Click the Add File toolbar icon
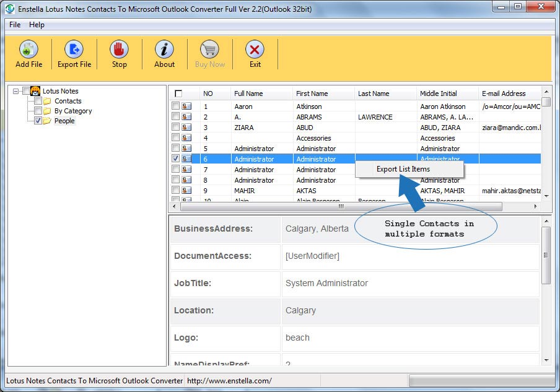Image resolution: width=560 pixels, height=392 pixels. pos(28,50)
